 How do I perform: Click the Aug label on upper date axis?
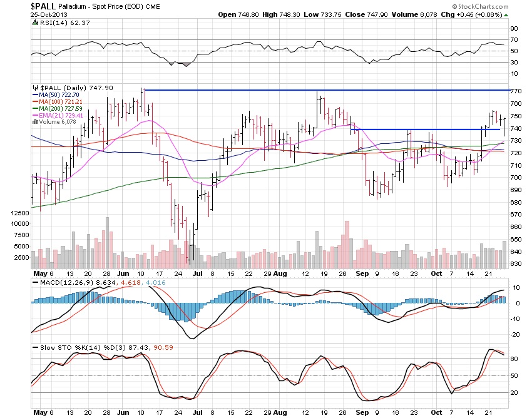tap(280, 274)
